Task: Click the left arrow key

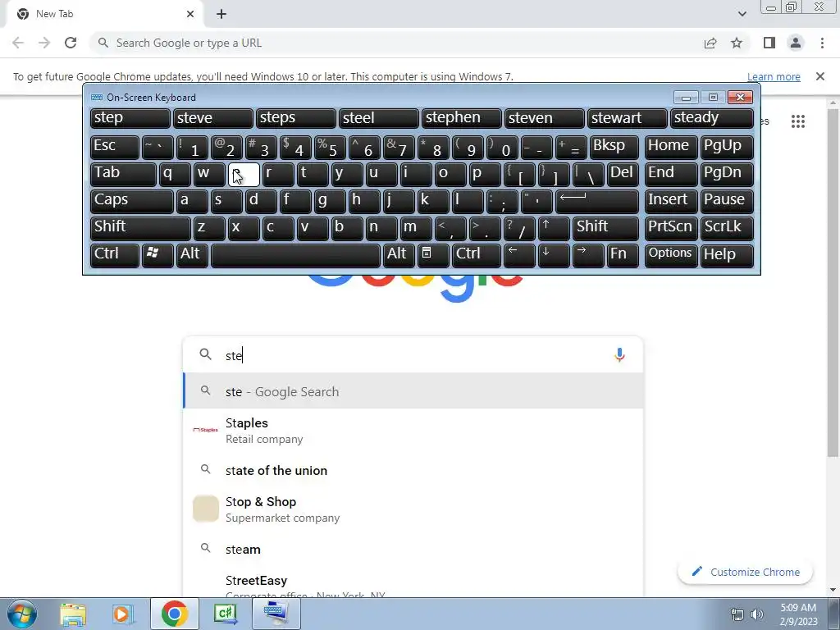Action: (519, 256)
